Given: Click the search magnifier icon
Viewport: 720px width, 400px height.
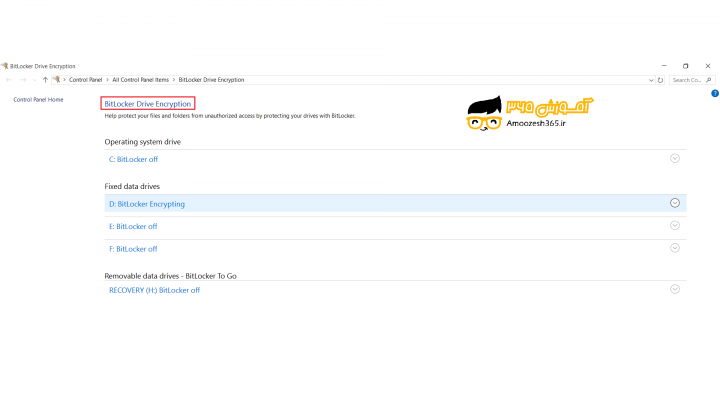Looking at the screenshot, I should [x=709, y=80].
